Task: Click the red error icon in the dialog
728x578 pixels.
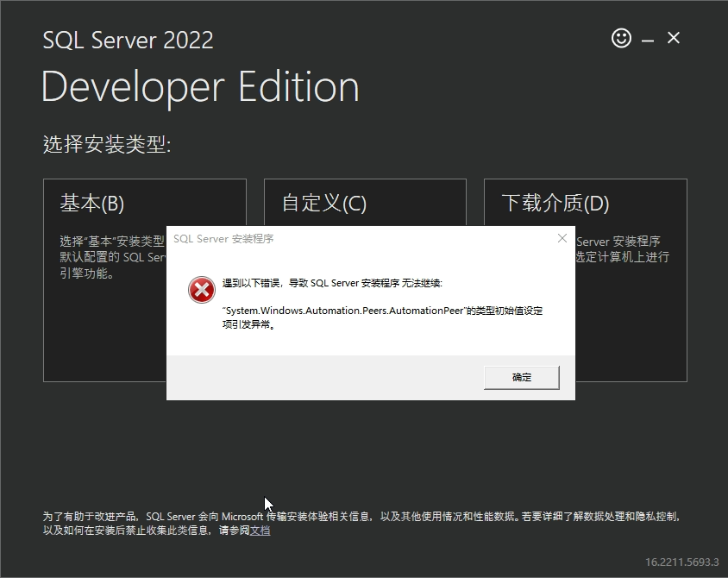Action: (x=201, y=290)
